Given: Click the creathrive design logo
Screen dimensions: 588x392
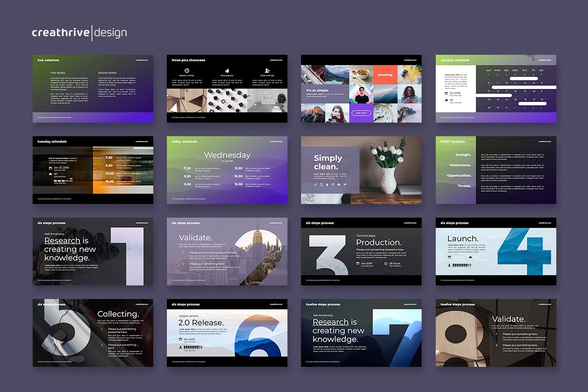Looking at the screenshot, I should tap(79, 33).
